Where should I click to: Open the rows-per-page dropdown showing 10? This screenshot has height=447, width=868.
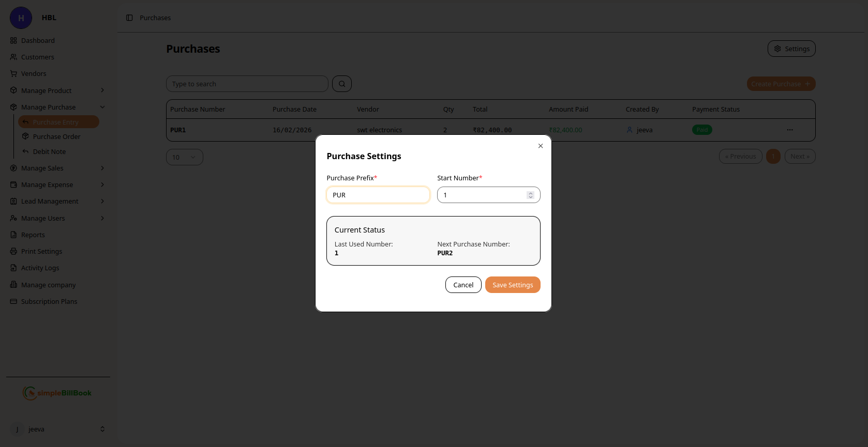[x=184, y=157]
